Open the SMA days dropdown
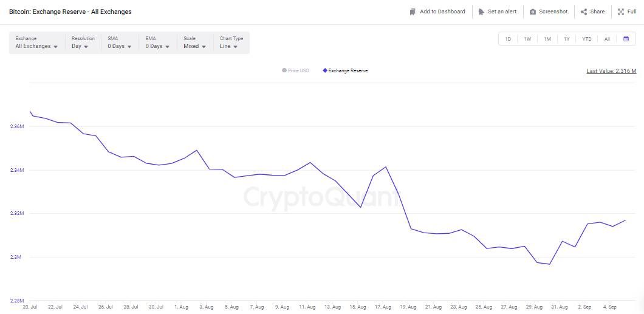The image size is (644, 314). coord(119,46)
